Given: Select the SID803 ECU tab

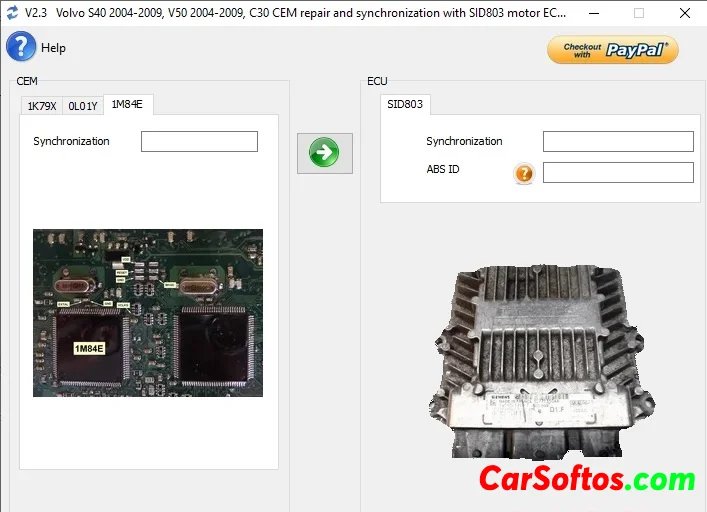Looking at the screenshot, I should (x=404, y=105).
